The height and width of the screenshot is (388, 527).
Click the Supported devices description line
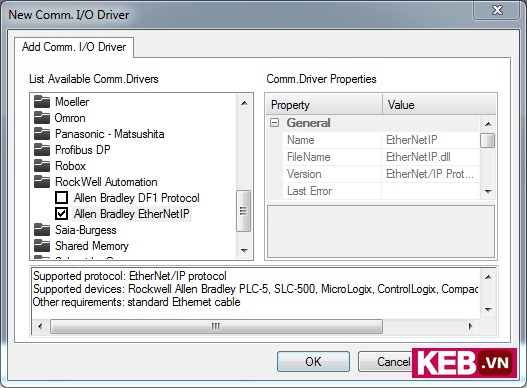255,289
